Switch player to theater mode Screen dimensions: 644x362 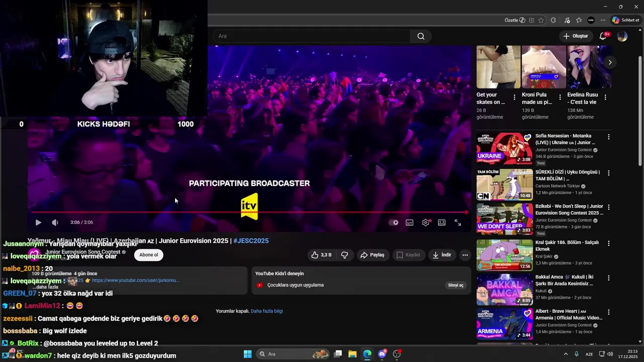pos(442,222)
